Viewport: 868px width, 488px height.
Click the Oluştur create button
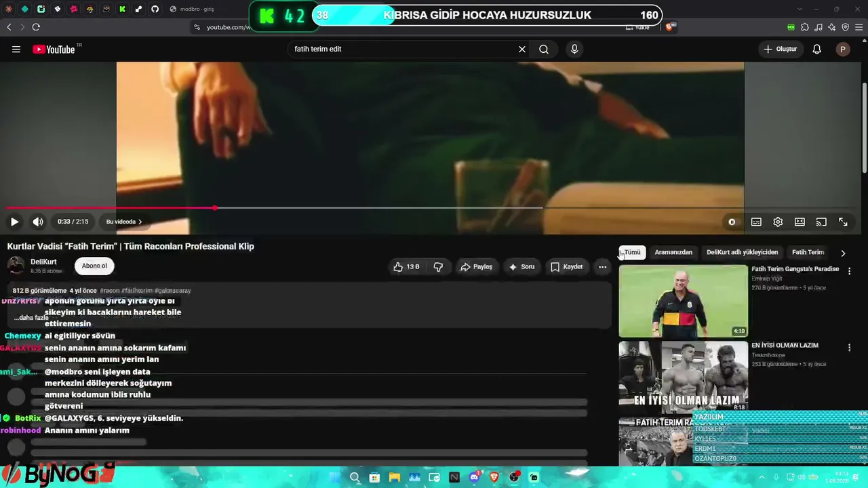(781, 49)
